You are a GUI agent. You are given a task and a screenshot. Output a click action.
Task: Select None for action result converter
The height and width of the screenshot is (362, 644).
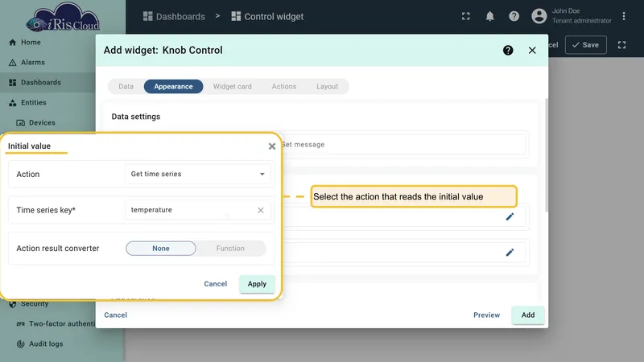click(x=160, y=249)
